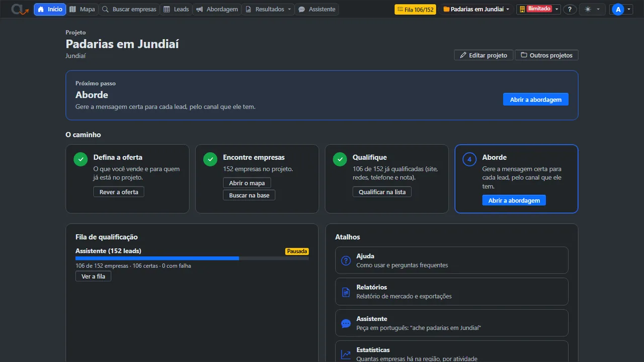The height and width of the screenshot is (362, 644).
Task: Click the Relatórios document icon in Atalhos
Action: (x=346, y=292)
